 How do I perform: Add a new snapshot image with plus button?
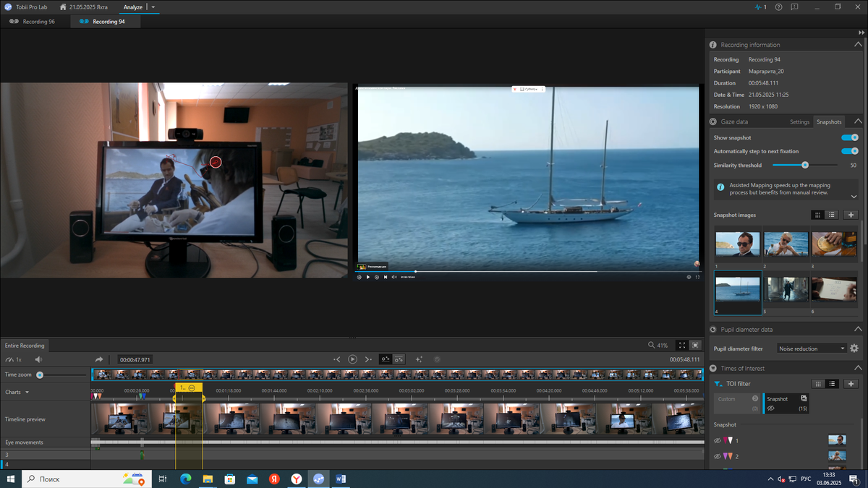[851, 215]
